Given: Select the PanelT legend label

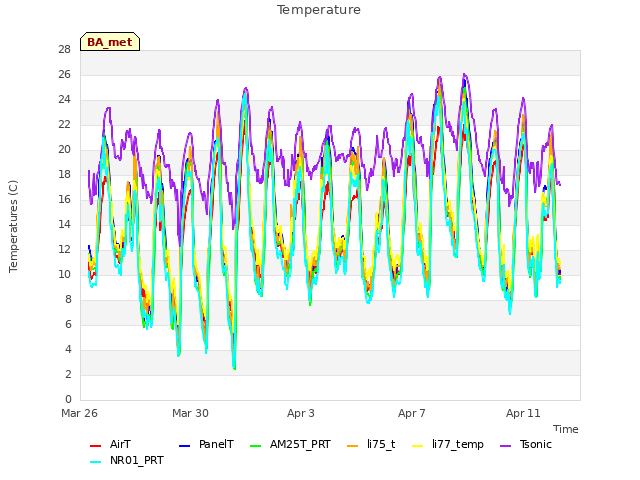Looking at the screenshot, I should (216, 444).
